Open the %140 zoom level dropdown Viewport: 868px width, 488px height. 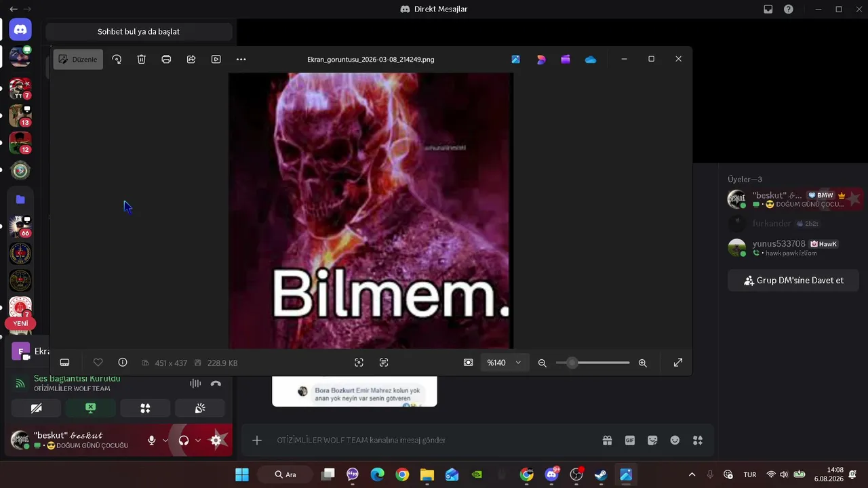[504, 363]
